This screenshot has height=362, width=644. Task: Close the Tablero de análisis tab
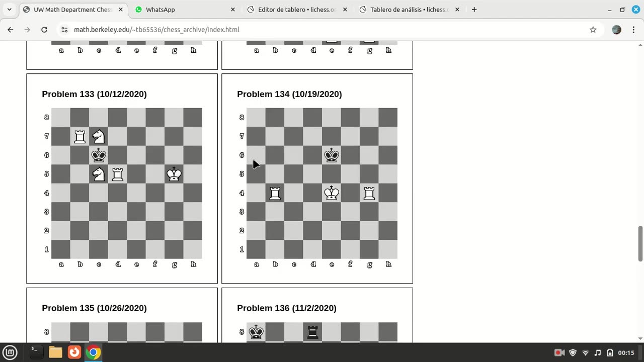coord(457,10)
